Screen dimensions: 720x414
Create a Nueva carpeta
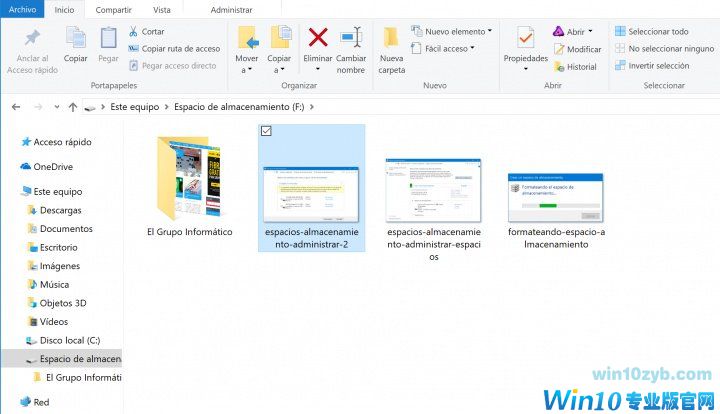(x=392, y=50)
